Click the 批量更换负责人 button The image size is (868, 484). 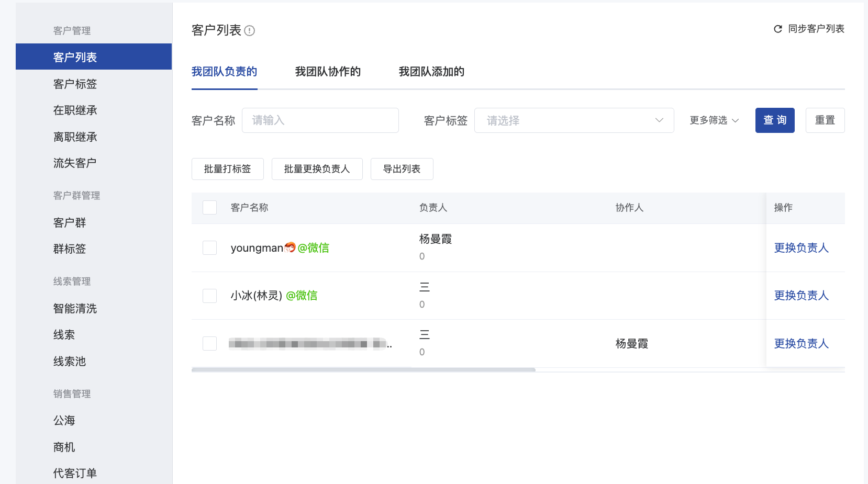click(x=317, y=169)
